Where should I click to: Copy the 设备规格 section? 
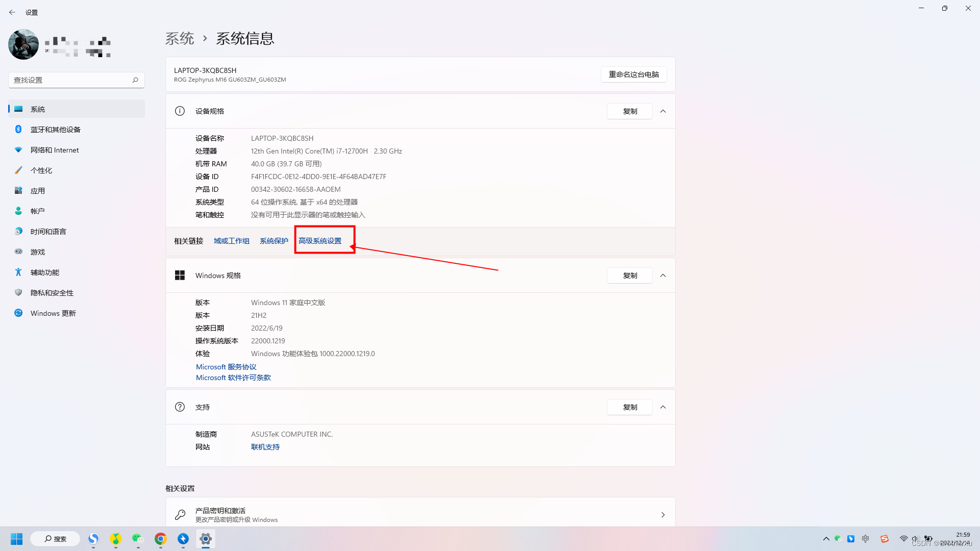point(630,111)
